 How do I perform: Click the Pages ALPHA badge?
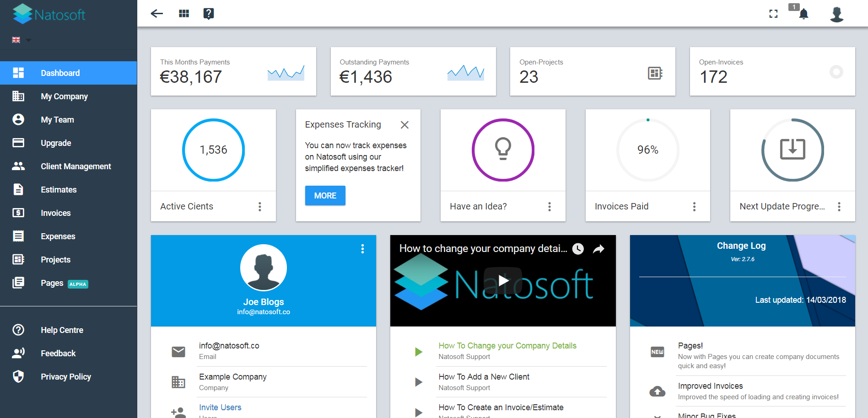pyautogui.click(x=78, y=284)
